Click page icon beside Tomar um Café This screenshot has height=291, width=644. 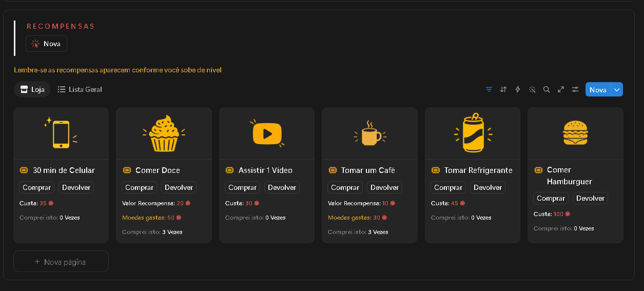click(x=333, y=170)
